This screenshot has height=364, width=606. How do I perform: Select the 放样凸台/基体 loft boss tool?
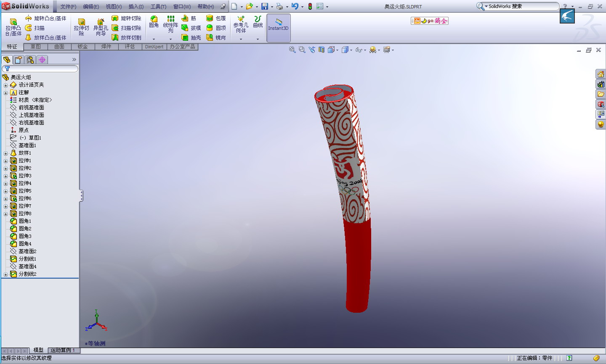click(45, 38)
